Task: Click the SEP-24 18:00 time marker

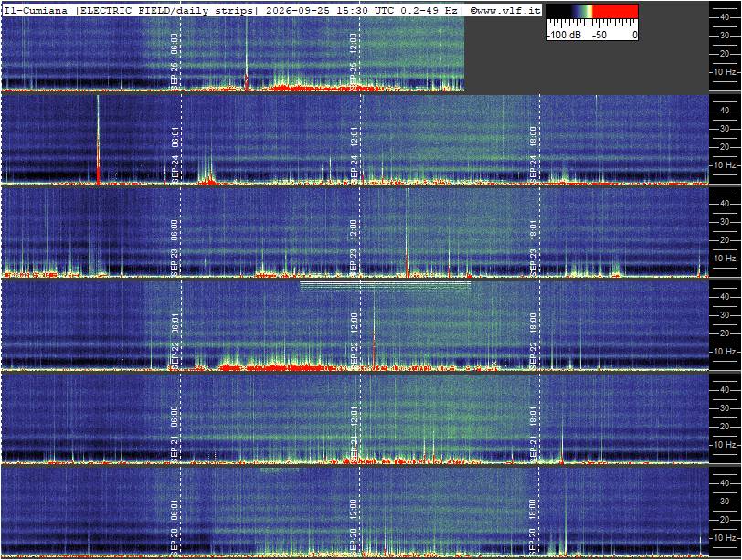Action: [x=533, y=154]
